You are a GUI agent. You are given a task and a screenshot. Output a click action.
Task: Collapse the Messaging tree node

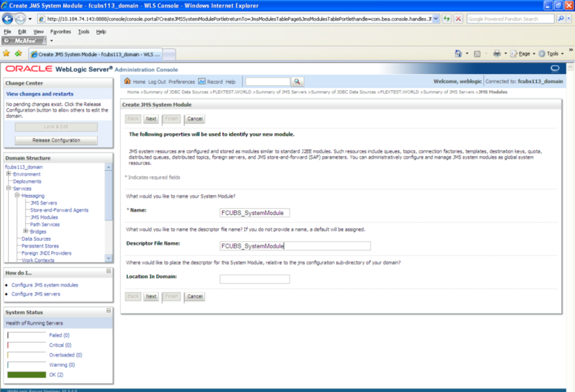[17, 195]
